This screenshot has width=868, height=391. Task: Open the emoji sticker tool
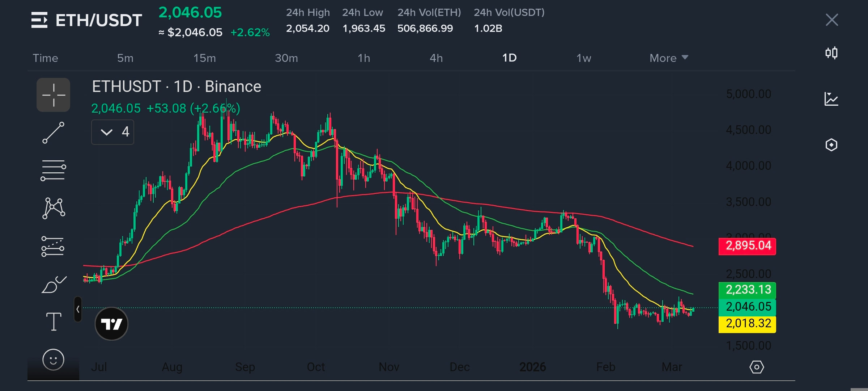click(53, 360)
